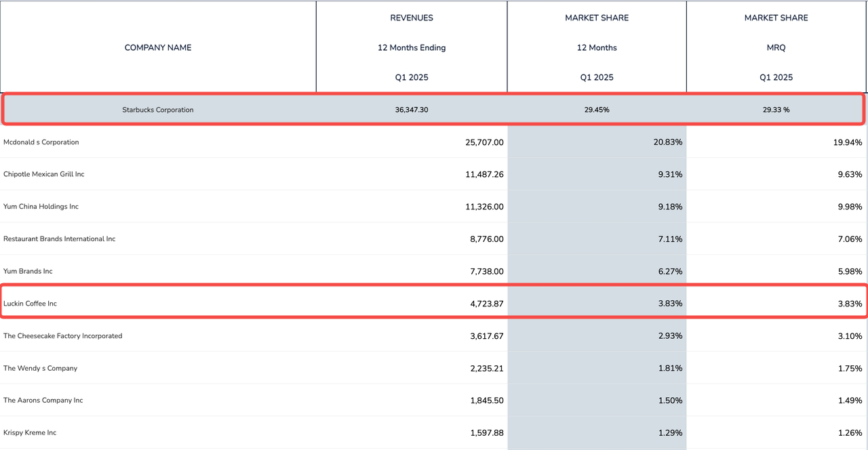Click the Krispy Kreme Inc name
This screenshot has height=450, width=868.
click(30, 433)
